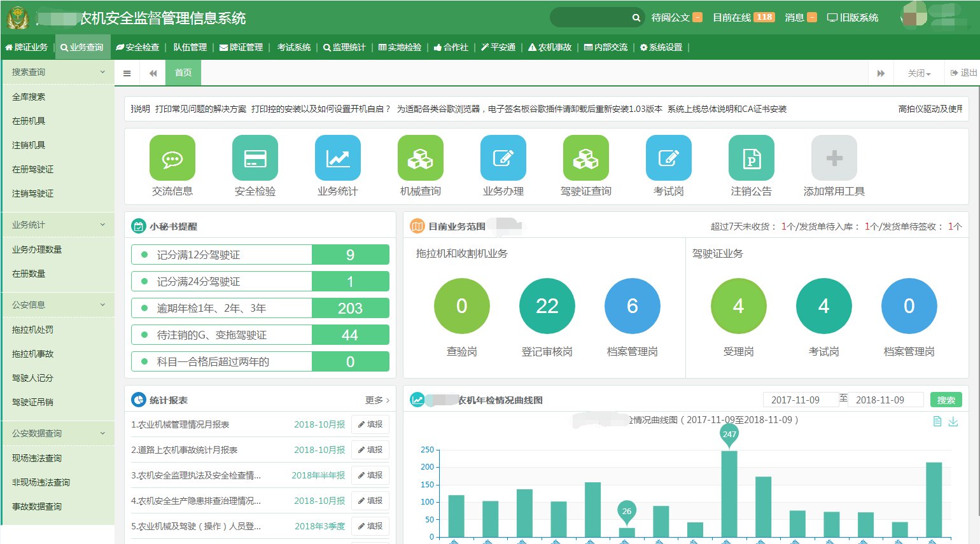This screenshot has width=980, height=544.
Task: Open the 机械查询 shortcut icon
Action: click(420, 158)
